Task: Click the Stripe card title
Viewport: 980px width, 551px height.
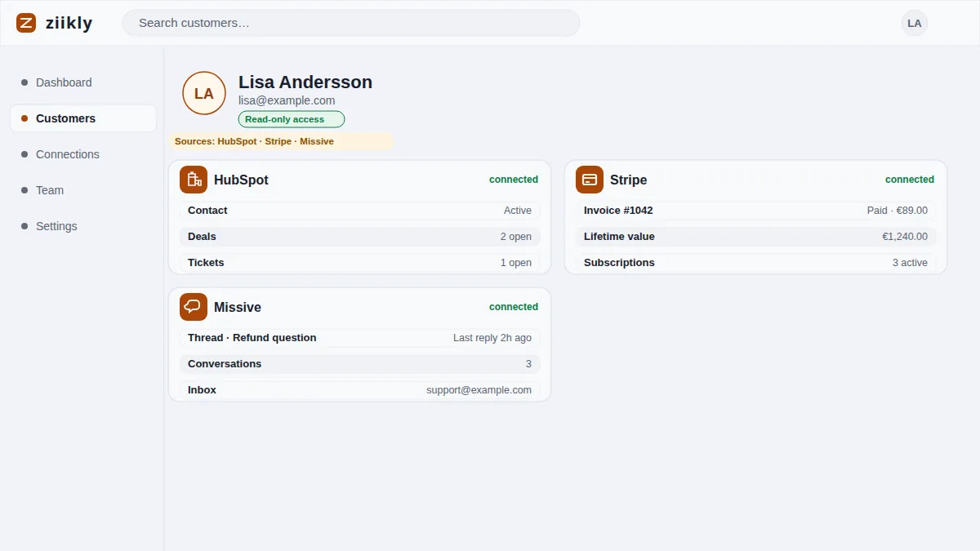Action: (628, 180)
